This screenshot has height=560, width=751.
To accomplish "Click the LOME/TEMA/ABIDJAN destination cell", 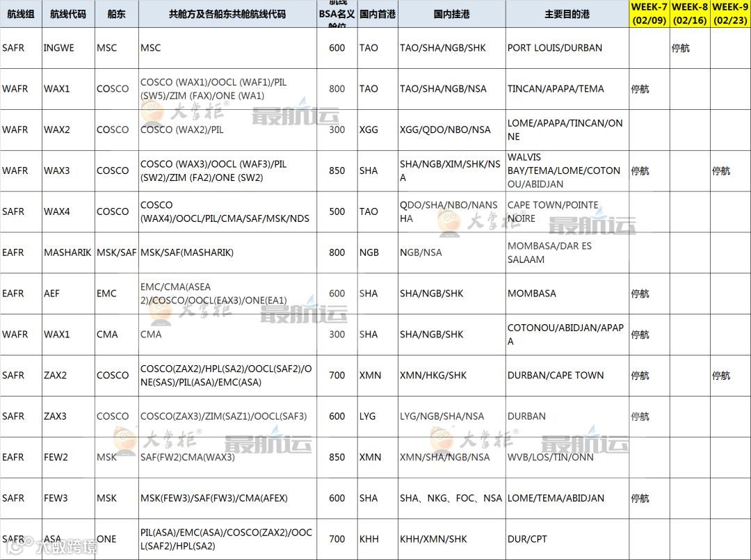I will point(567,498).
